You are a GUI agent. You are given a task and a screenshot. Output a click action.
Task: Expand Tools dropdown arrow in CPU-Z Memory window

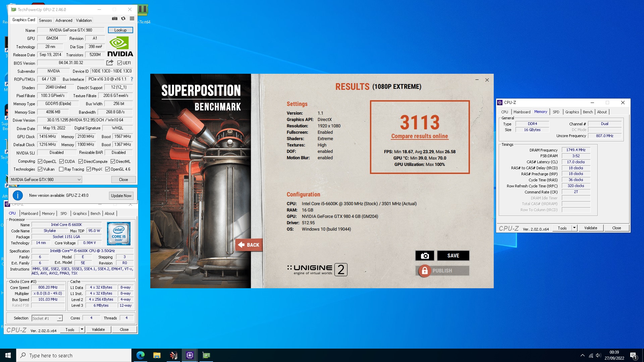pos(574,228)
